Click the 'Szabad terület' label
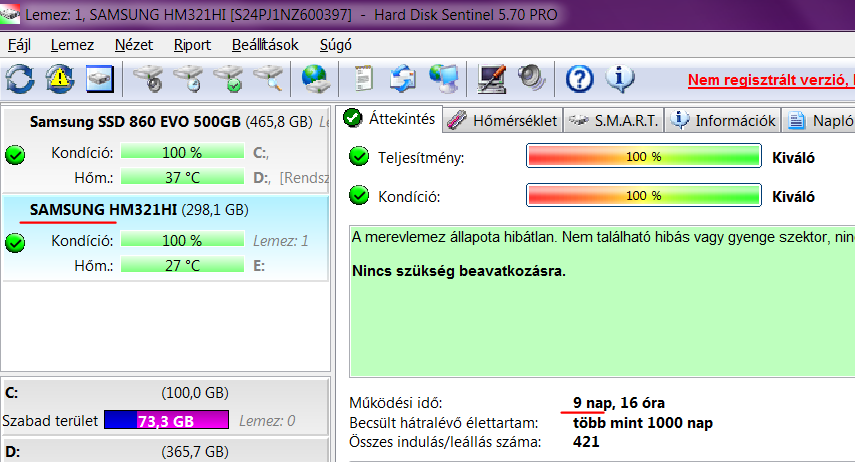This screenshot has height=462, width=855. [x=50, y=421]
